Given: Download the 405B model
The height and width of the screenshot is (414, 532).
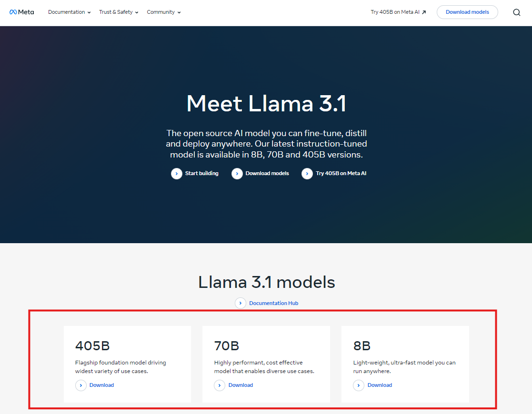Looking at the screenshot, I should coord(101,385).
